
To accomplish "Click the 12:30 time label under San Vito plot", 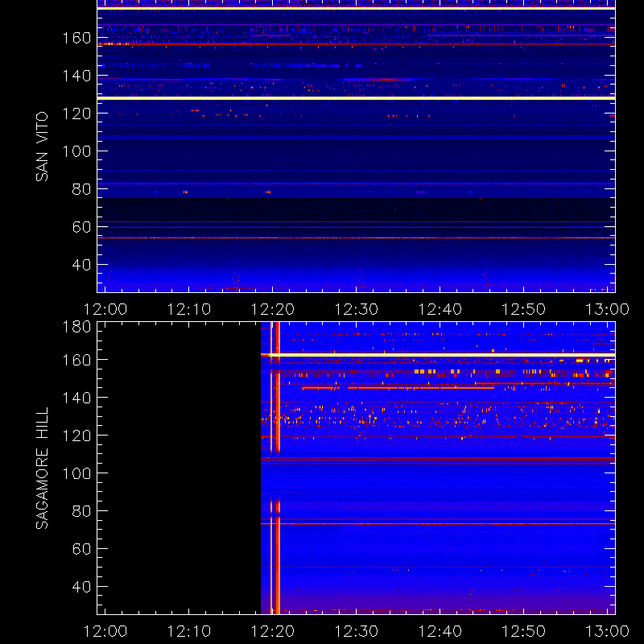I will point(357,309).
